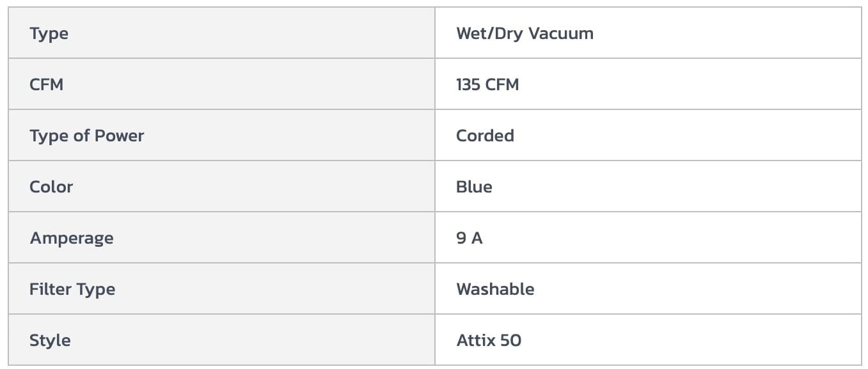Click the "Type" label cell

49,33
